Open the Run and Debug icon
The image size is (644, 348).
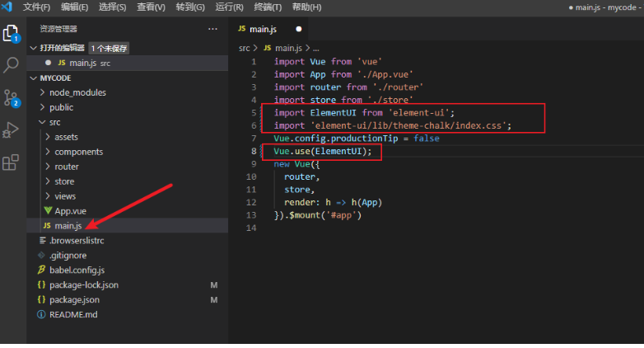pos(11,130)
